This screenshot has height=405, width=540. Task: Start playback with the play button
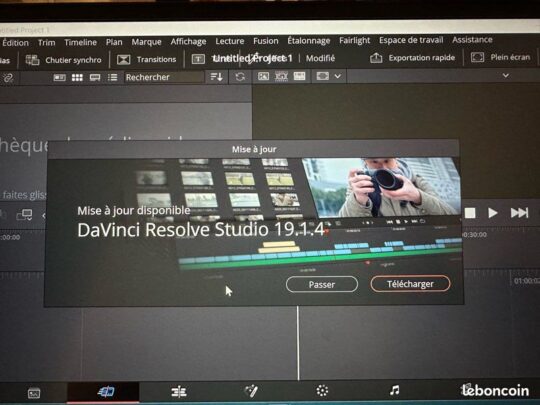point(492,213)
